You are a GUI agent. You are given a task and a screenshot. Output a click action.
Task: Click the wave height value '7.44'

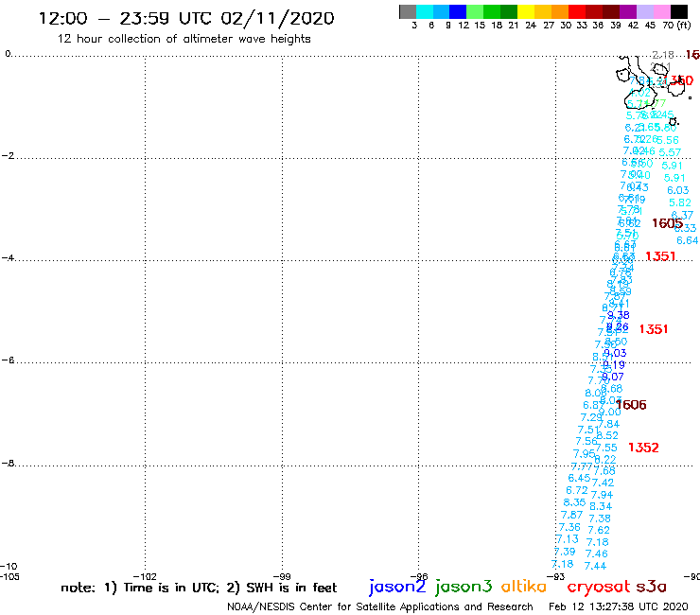(595, 566)
